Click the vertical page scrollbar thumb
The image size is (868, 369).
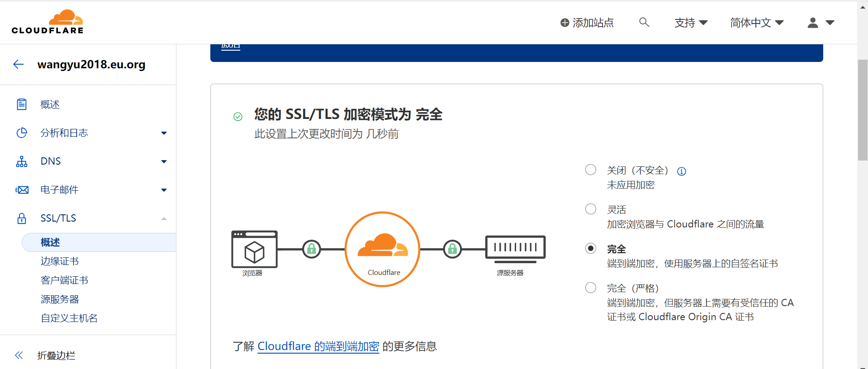tap(863, 110)
